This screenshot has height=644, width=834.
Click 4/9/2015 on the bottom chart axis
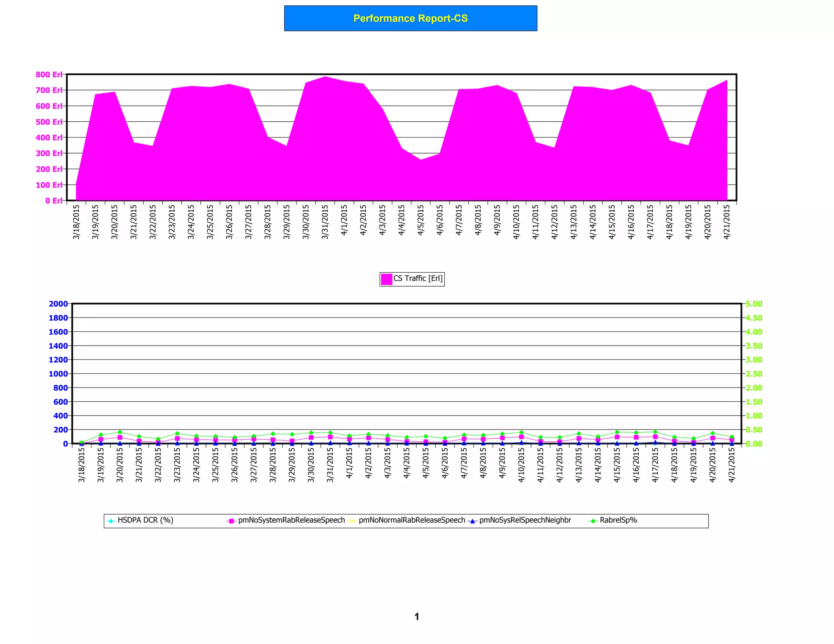tap(502, 463)
